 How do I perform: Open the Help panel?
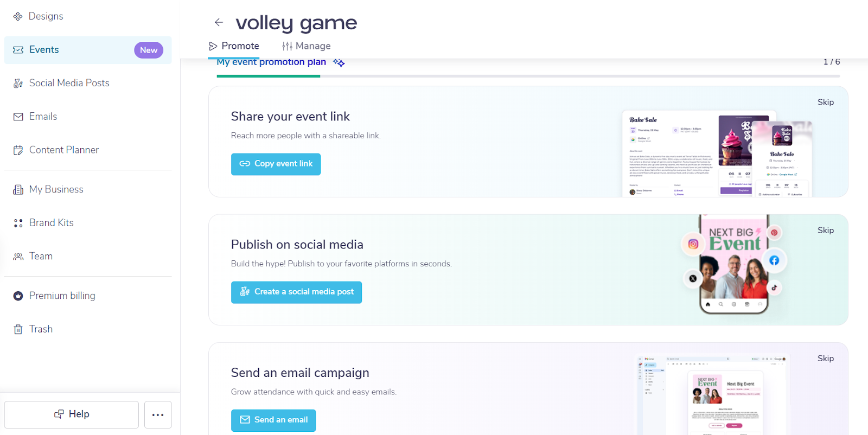[x=72, y=415]
